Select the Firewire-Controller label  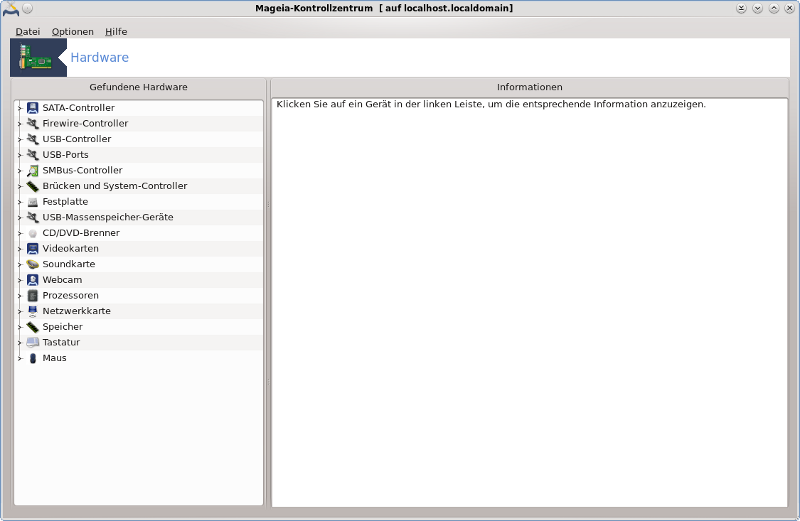85,123
